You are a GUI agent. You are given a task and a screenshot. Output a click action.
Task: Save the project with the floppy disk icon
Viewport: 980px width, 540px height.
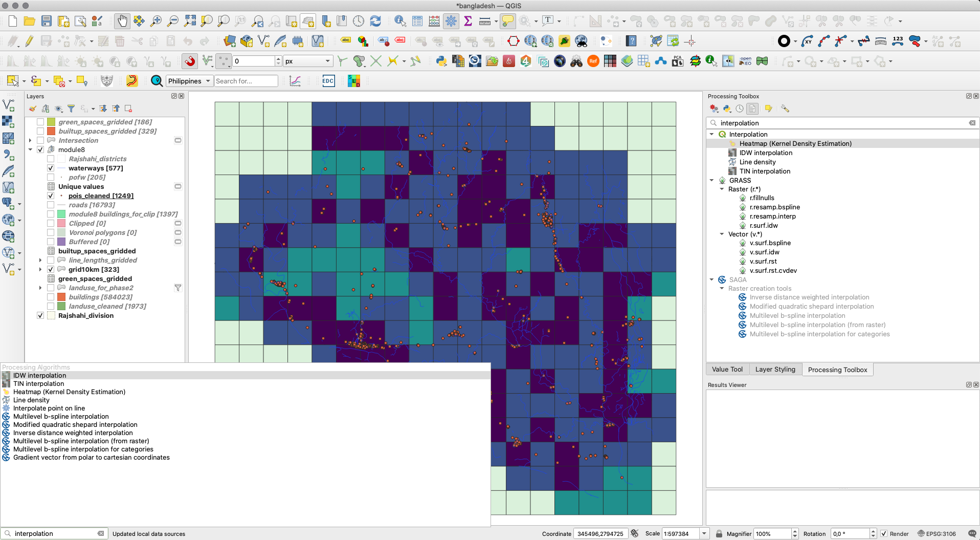[47, 21]
